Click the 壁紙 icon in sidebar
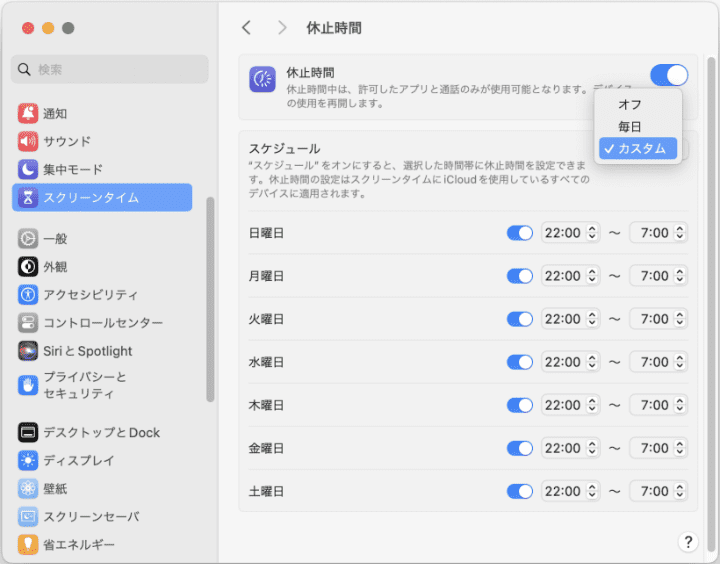720x564 pixels. pyautogui.click(x=28, y=489)
